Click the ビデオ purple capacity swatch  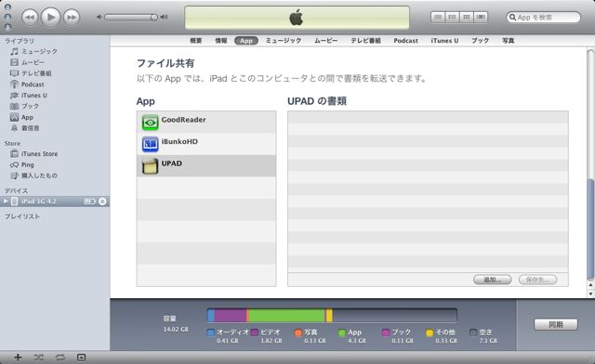tap(255, 332)
